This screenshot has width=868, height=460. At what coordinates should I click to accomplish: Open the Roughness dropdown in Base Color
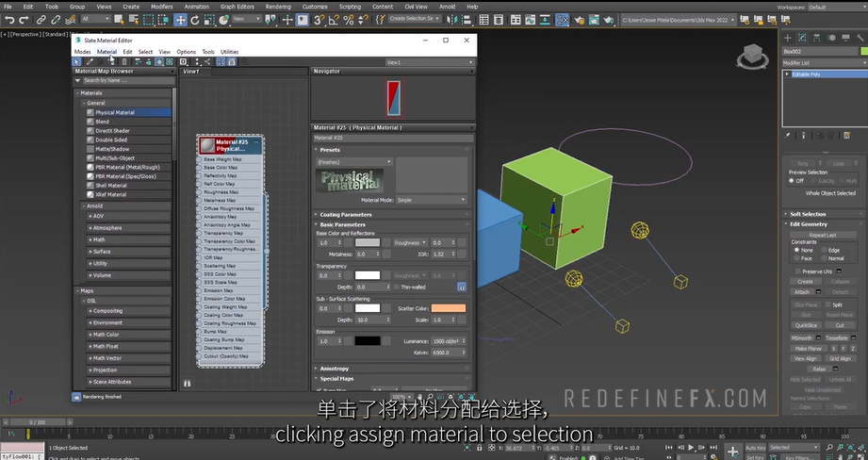tap(410, 242)
